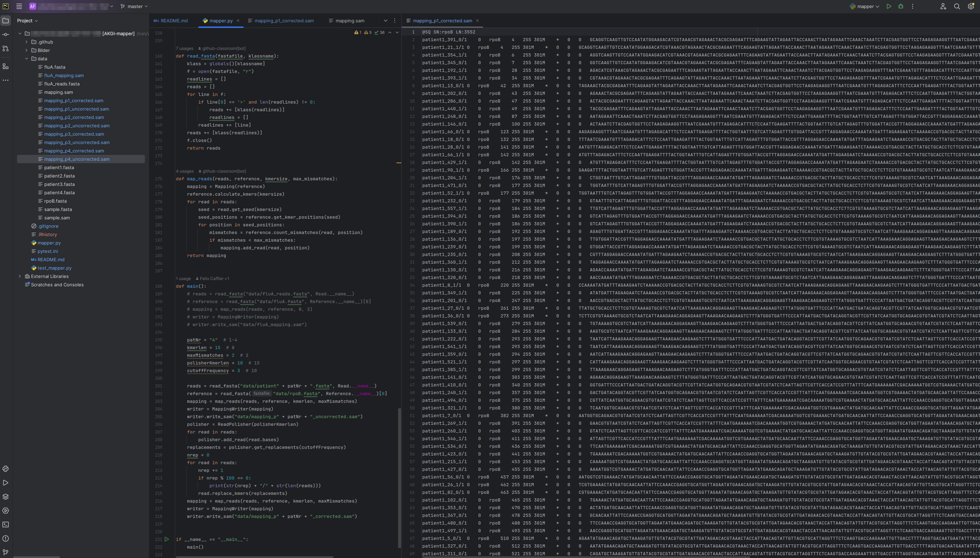Select test_mapper.py file
The image size is (980, 558).
(x=54, y=268)
